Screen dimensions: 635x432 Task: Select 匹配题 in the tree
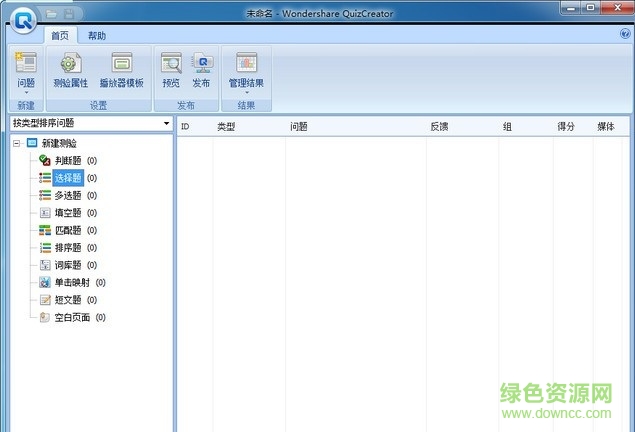(x=68, y=230)
